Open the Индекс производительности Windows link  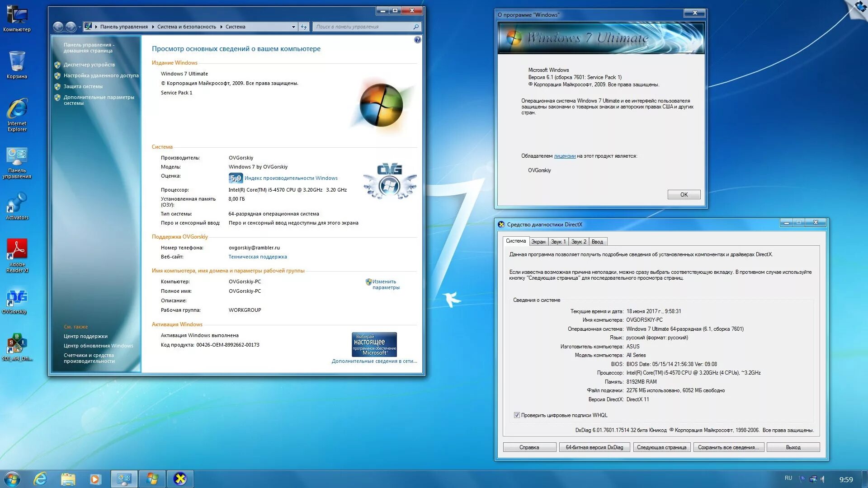(x=291, y=178)
